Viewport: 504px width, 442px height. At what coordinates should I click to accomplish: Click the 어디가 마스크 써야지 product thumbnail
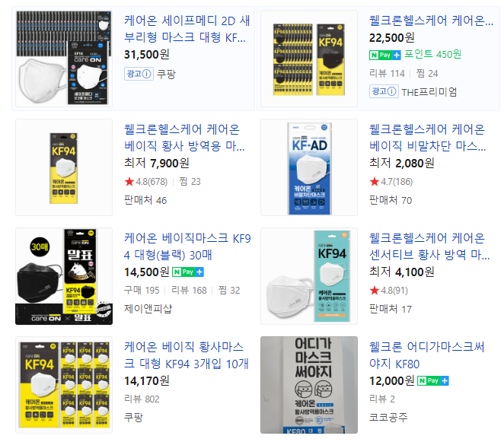click(x=309, y=385)
